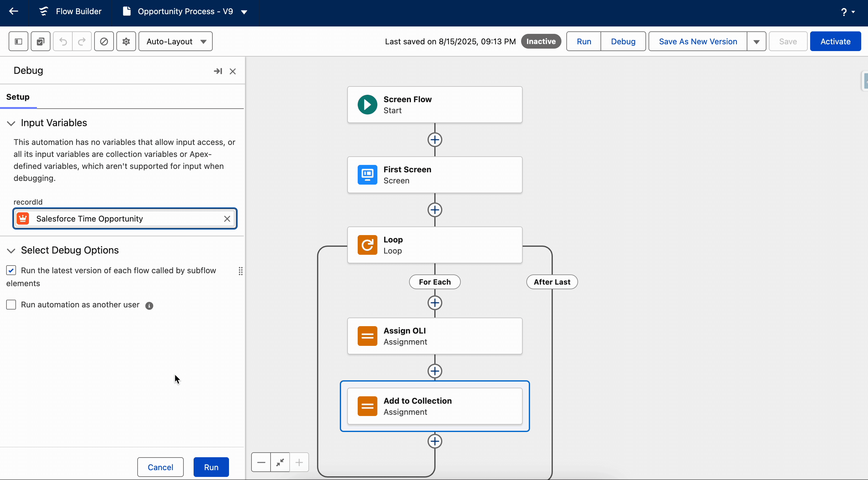Screen dimensions: 868x480
Task: Open the arrow next to Save As New Version
Action: click(757, 42)
